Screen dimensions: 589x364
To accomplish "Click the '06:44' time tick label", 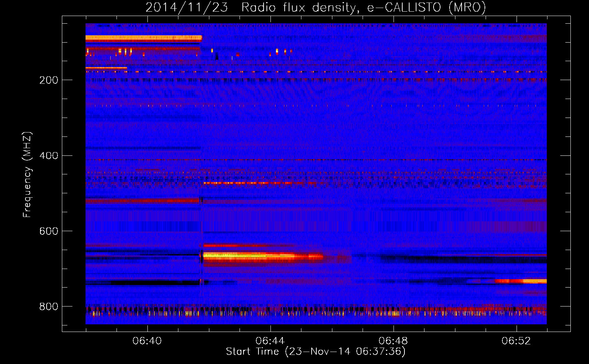I will pyautogui.click(x=270, y=341).
